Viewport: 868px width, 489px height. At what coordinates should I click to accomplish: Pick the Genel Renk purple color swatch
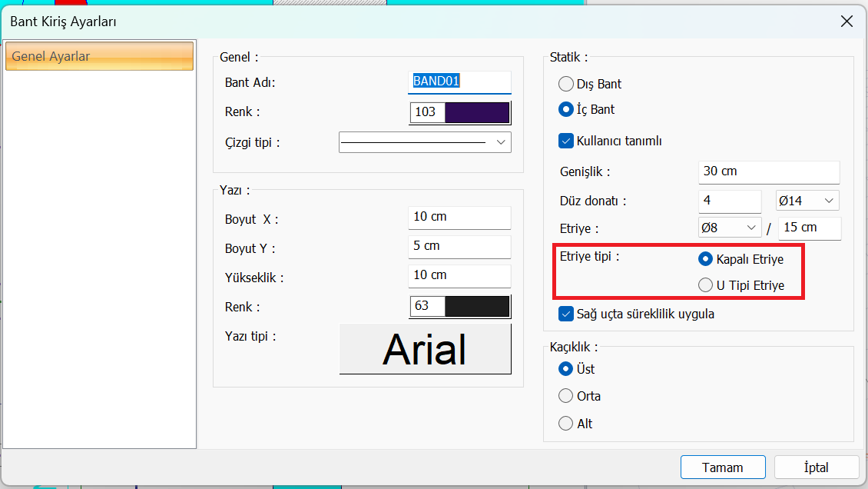coord(476,112)
